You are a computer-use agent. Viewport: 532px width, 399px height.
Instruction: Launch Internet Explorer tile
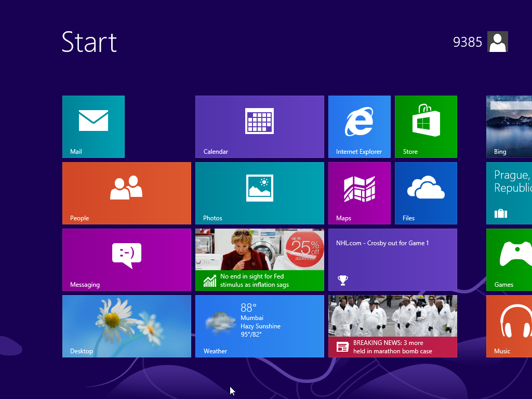point(360,127)
